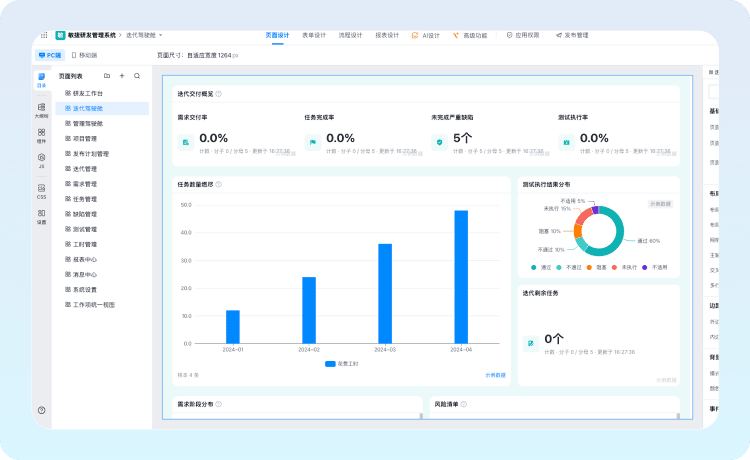
Task: Open the 目录 sidebar panel
Action: coord(42,80)
